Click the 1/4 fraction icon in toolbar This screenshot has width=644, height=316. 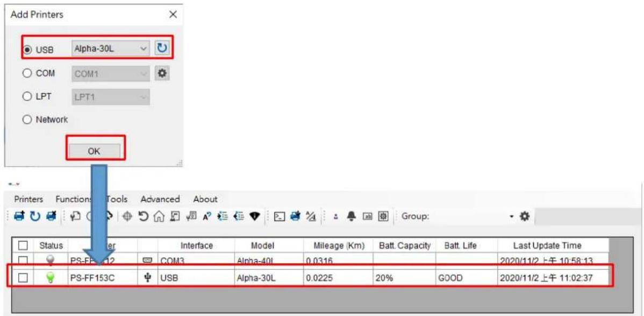[x=311, y=216]
